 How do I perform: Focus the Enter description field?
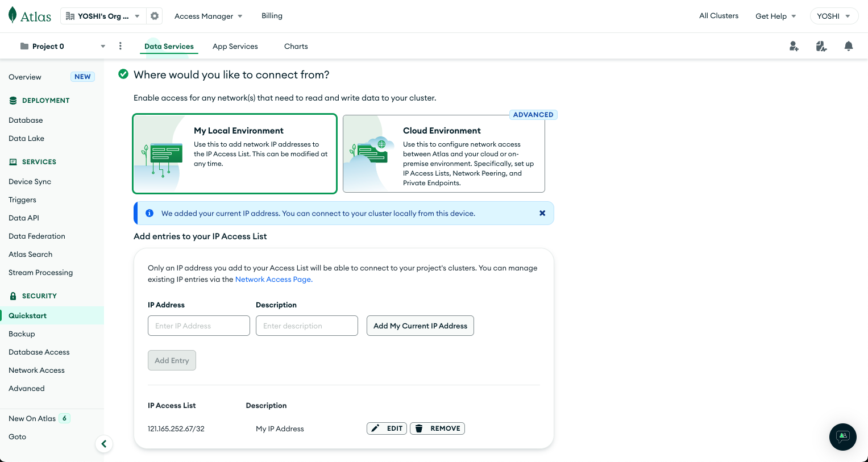(307, 326)
